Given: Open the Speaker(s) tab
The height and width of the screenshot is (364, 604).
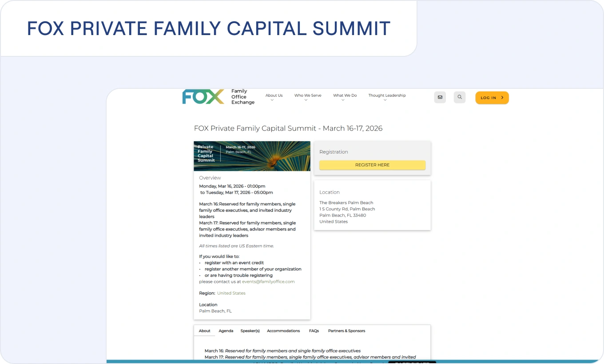Looking at the screenshot, I should click(250, 331).
